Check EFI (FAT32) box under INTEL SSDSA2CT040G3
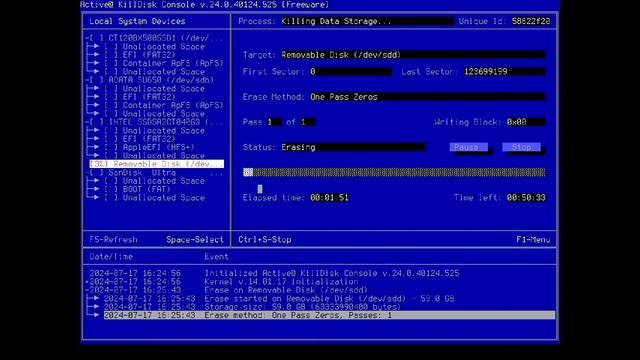The width and height of the screenshot is (640, 360). (x=111, y=139)
